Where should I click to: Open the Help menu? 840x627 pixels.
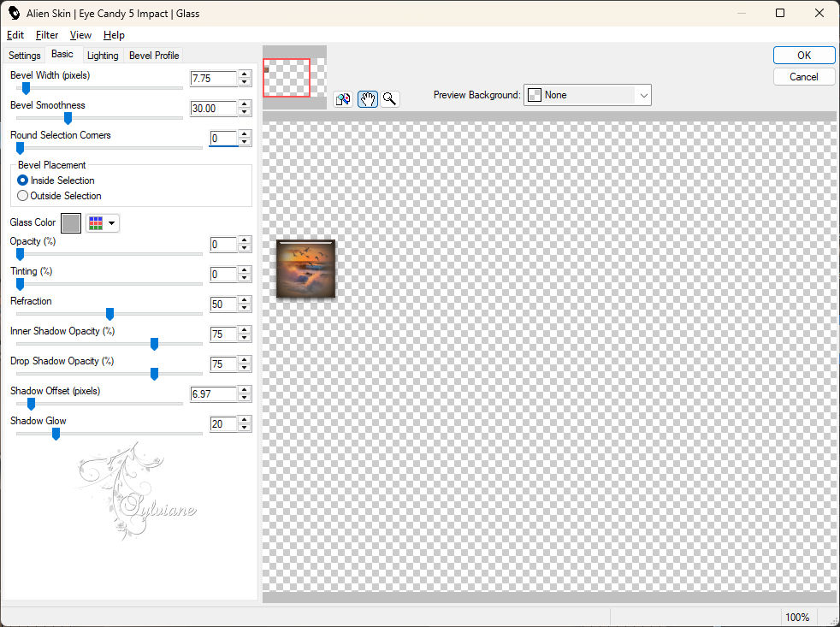(114, 35)
